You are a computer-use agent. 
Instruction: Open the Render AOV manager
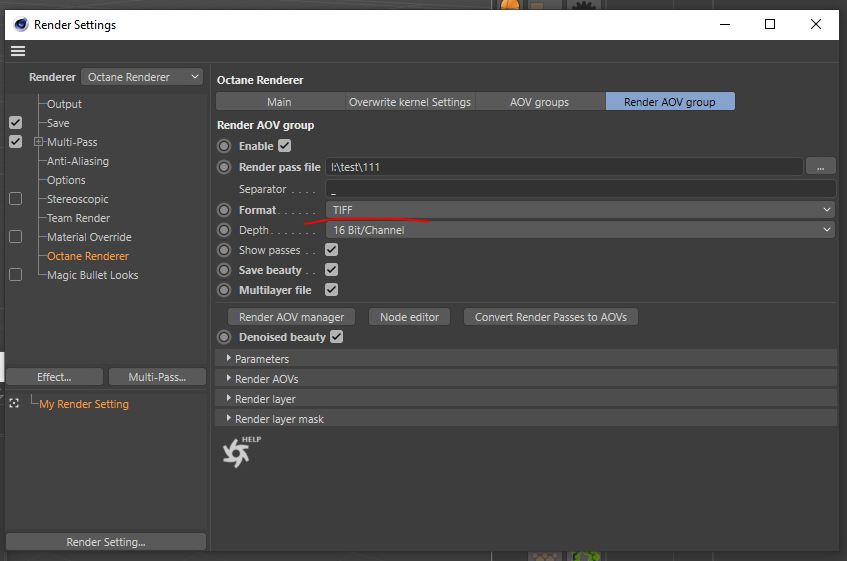click(x=291, y=317)
